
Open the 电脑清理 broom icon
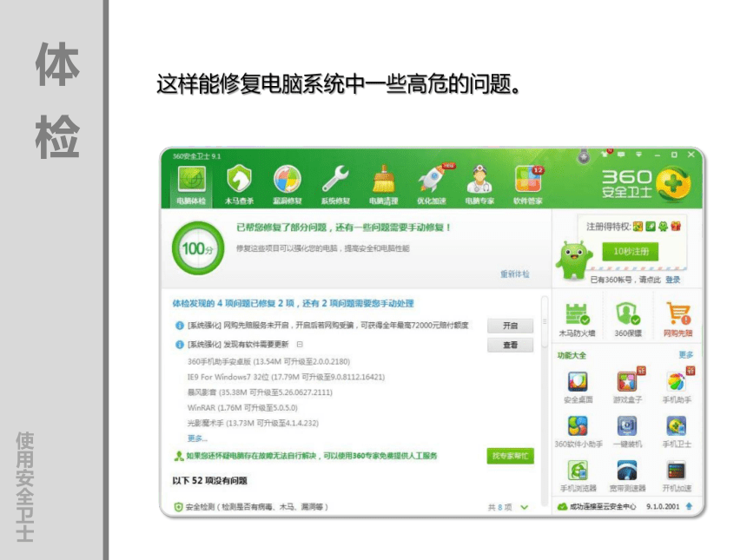click(384, 179)
